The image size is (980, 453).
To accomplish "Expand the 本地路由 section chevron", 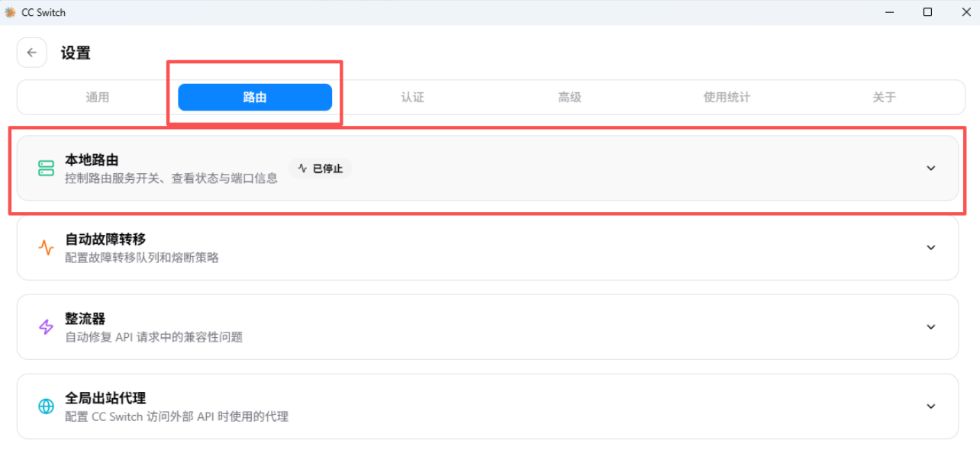I will coord(930,169).
